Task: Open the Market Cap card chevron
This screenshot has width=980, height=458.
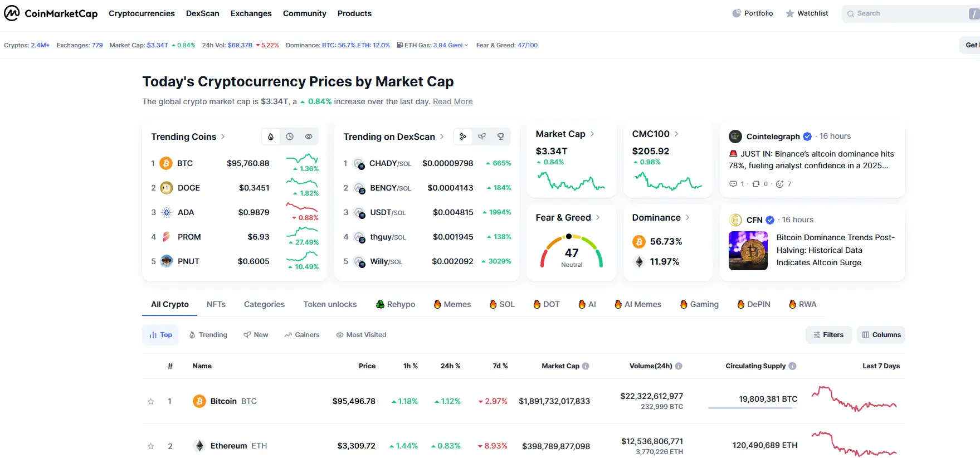Action: click(592, 134)
